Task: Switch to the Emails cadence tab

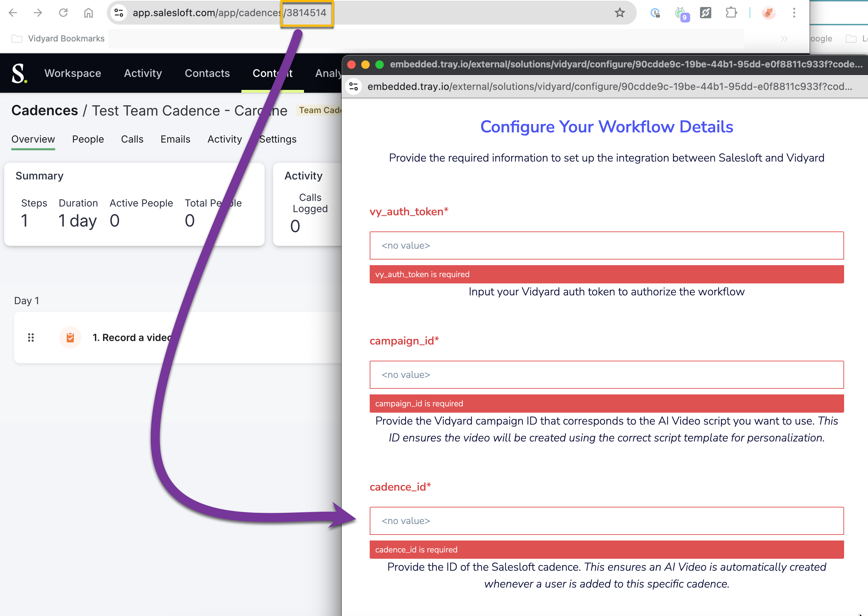Action: pyautogui.click(x=175, y=139)
